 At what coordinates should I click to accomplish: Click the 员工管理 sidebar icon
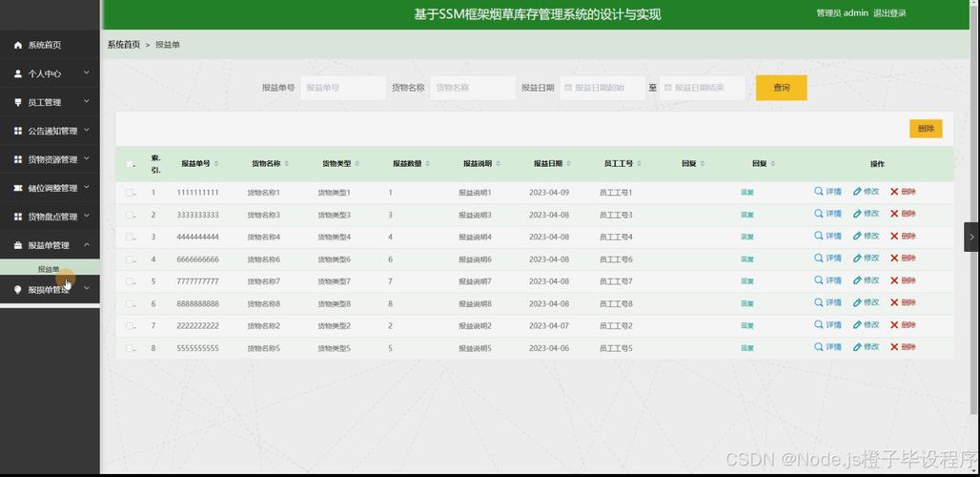point(18,102)
